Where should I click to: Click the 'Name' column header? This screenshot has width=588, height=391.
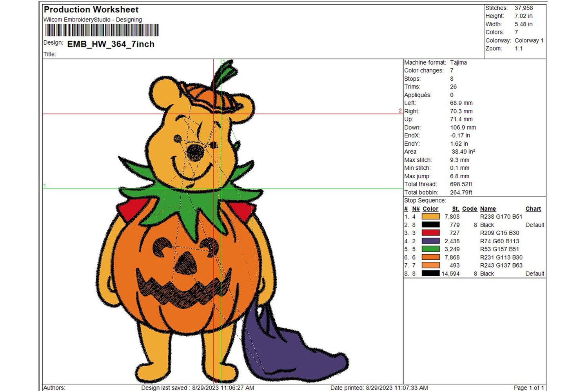click(x=488, y=209)
